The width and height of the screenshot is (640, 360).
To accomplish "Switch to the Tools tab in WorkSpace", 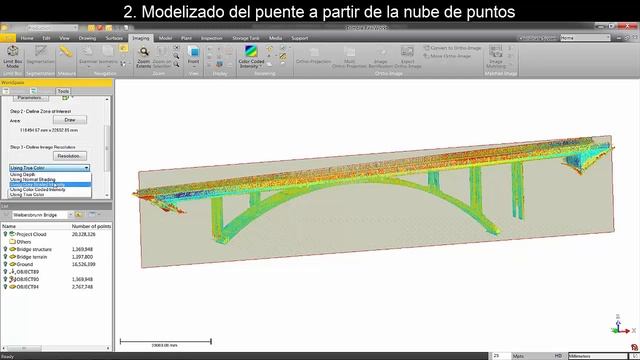I will coord(63,91).
